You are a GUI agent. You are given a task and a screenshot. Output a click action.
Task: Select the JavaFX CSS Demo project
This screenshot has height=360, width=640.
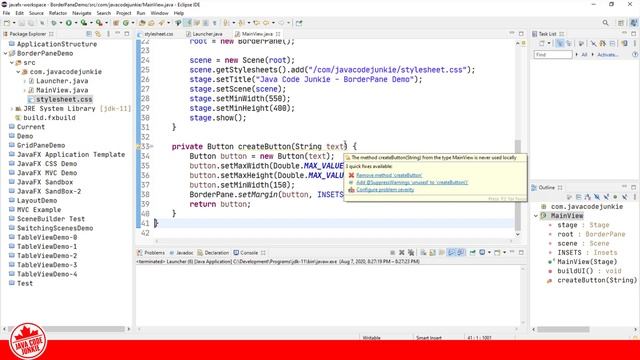point(47,164)
